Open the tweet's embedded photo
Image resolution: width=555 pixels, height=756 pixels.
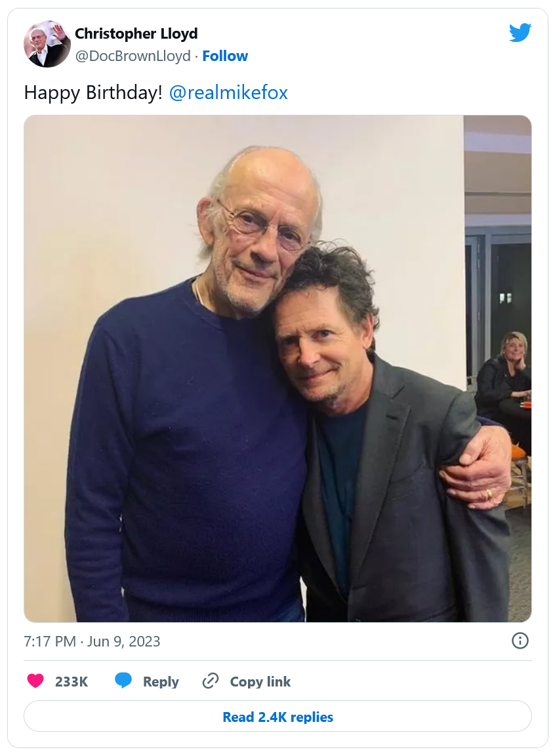[x=277, y=368]
